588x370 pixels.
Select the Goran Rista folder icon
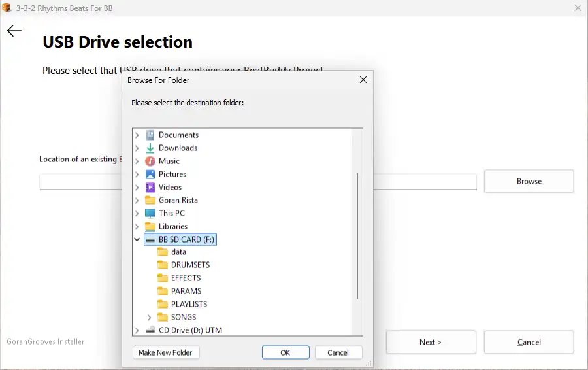[x=150, y=200]
